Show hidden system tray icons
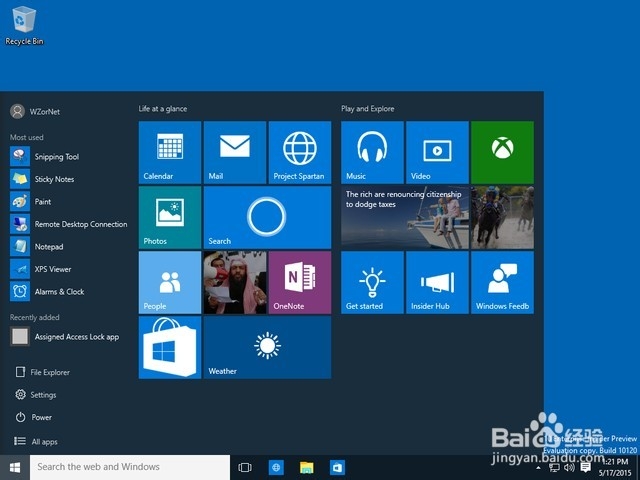The height and width of the screenshot is (480, 640). click(538, 468)
